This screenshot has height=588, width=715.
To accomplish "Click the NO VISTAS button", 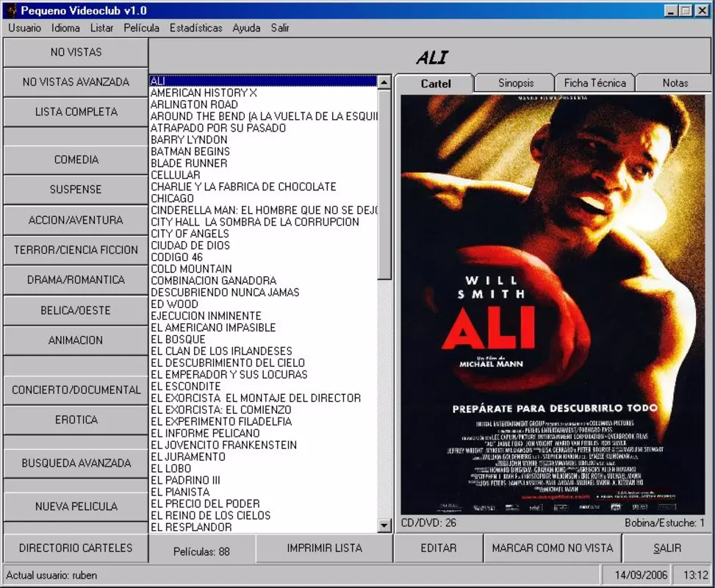I will [x=76, y=52].
